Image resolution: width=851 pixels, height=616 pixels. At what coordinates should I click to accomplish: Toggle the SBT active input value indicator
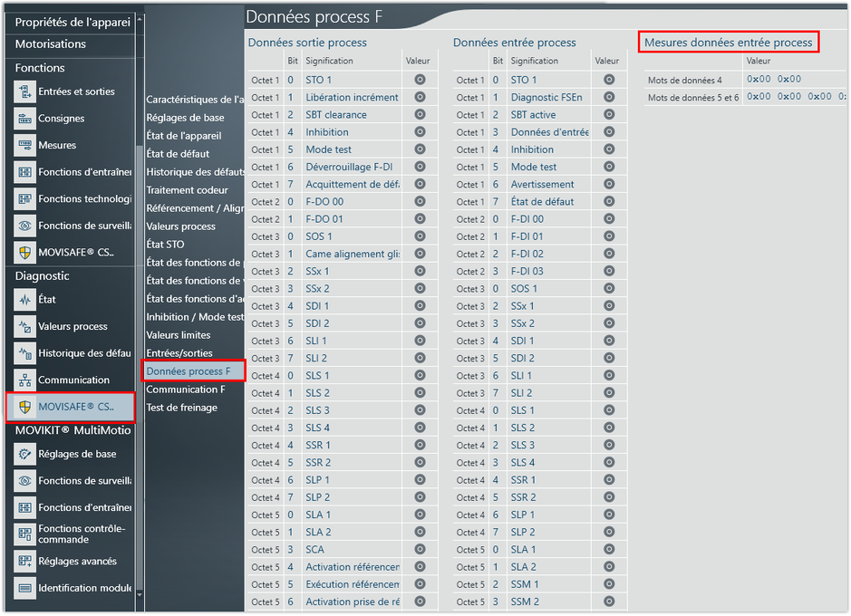point(609,115)
